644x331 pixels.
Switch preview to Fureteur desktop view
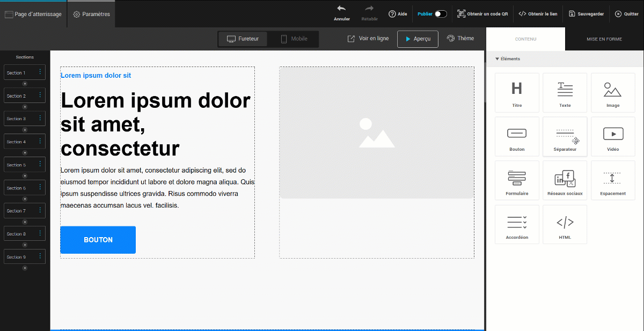243,39
